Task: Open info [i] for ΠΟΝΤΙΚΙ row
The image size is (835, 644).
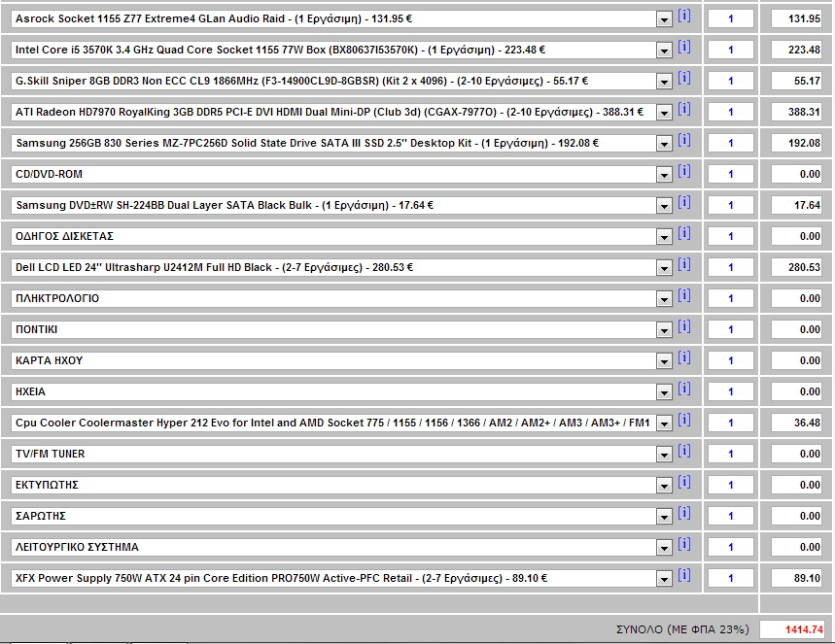Action: pyautogui.click(x=684, y=326)
